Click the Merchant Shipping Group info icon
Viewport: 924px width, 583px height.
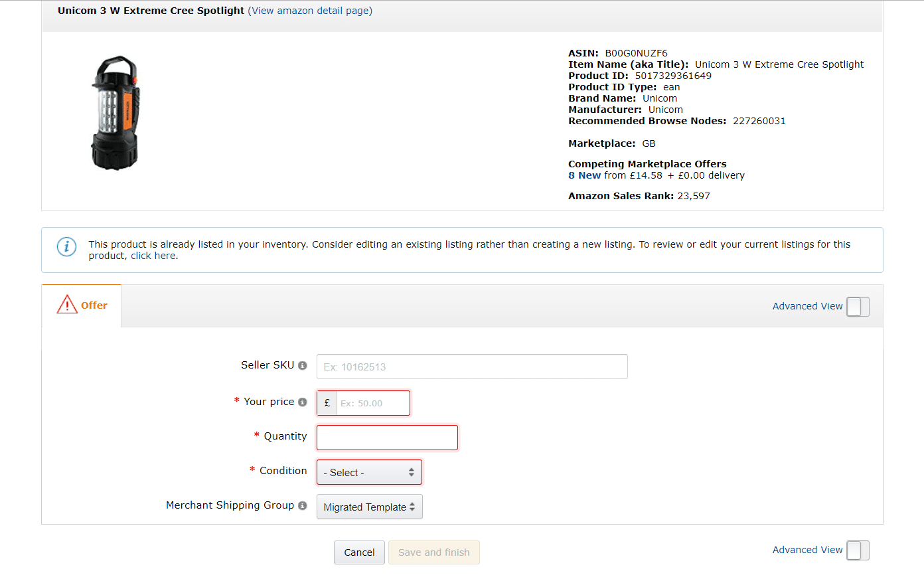point(303,505)
